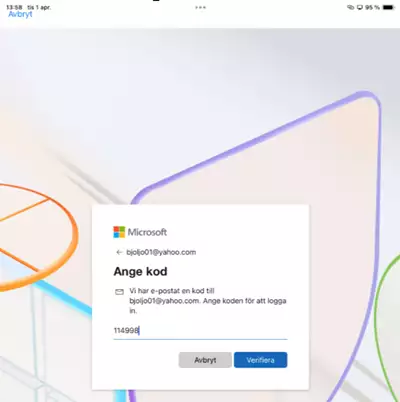Tap the blue Avbryt link at top-left
Viewport: 400px width, 402px height.
click(x=20, y=14)
